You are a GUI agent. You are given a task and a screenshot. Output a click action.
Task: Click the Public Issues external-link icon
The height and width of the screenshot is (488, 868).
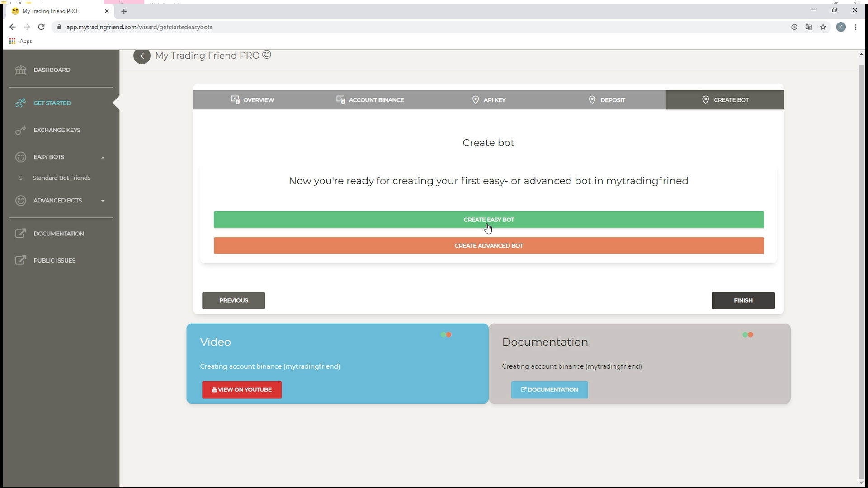(x=20, y=260)
